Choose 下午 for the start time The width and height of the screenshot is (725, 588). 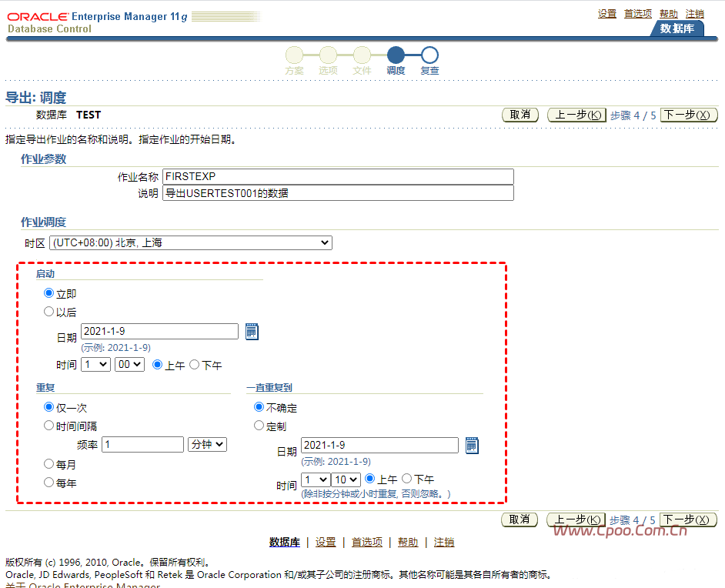[x=194, y=365]
